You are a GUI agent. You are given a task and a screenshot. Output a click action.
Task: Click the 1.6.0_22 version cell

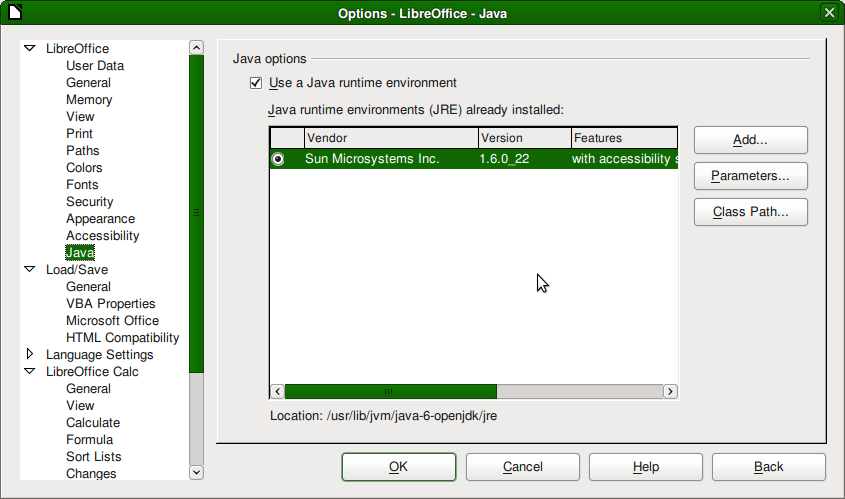point(504,159)
